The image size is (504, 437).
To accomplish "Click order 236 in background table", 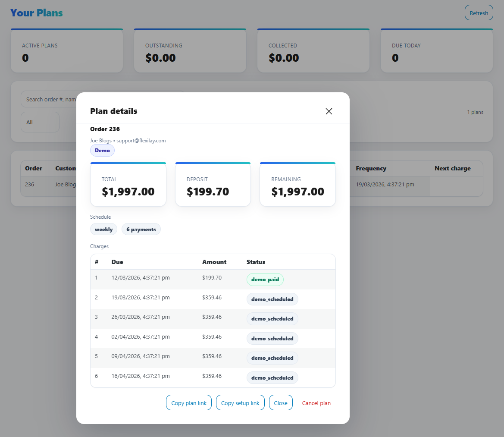I will (x=30, y=185).
